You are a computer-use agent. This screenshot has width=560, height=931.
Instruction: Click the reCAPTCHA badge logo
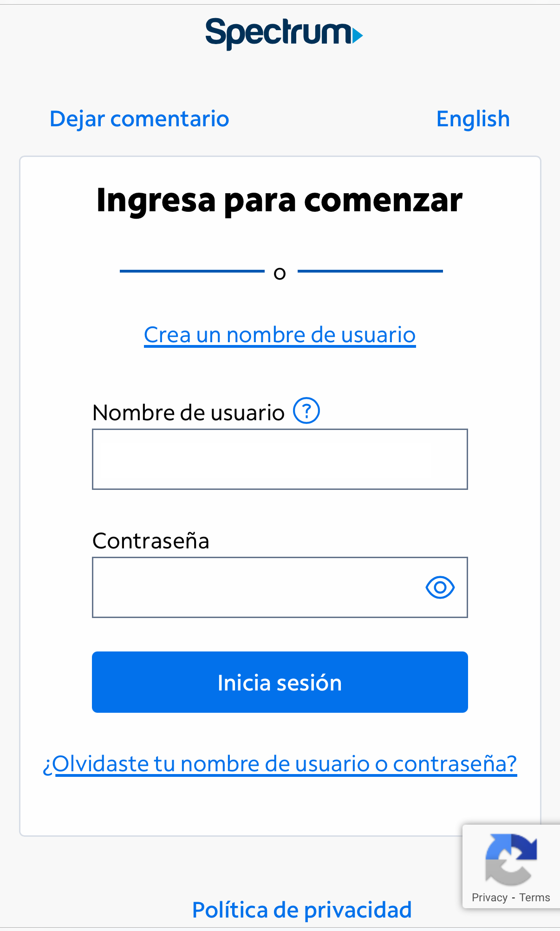tap(511, 859)
